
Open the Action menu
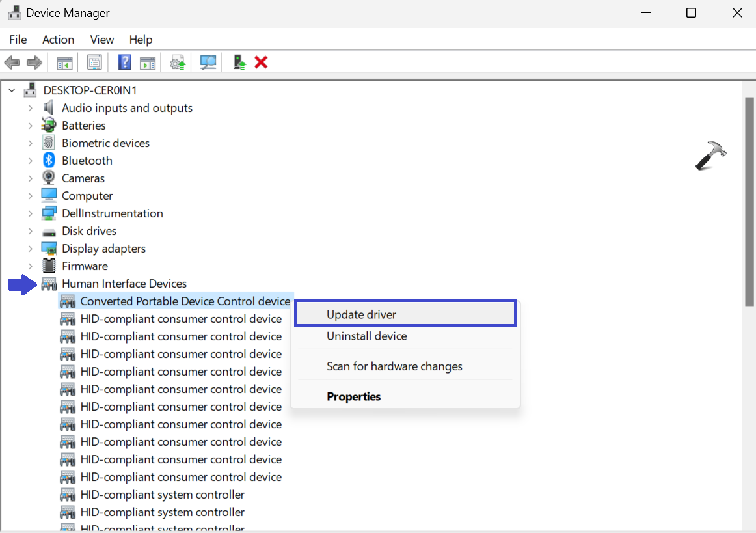click(x=59, y=40)
